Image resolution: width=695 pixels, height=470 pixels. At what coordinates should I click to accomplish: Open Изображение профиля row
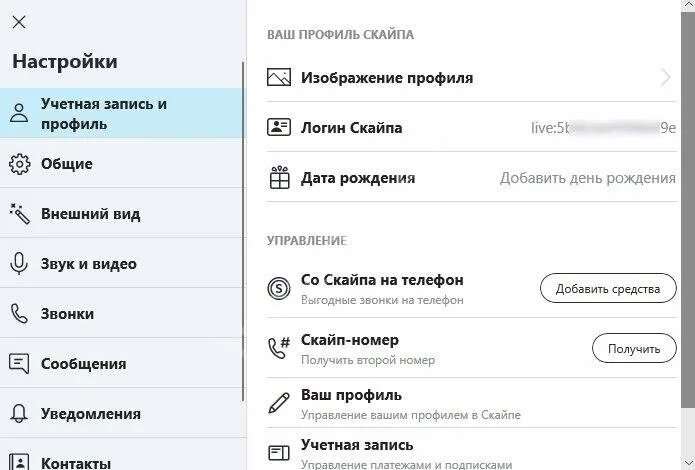tap(472, 77)
